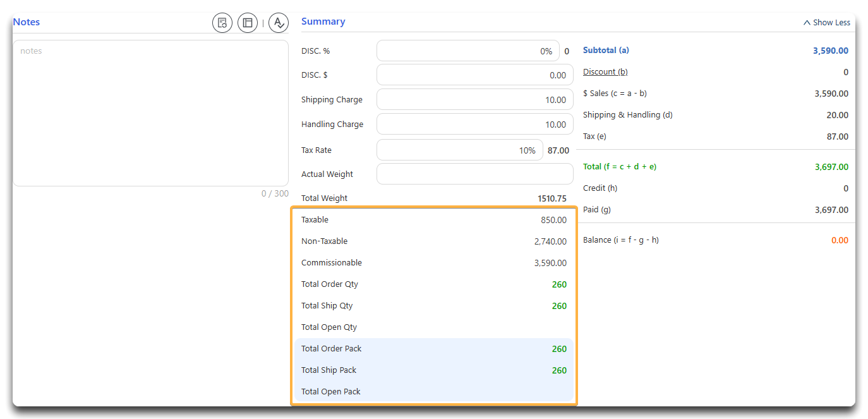Click the Non-Taxable value 2,740.00
The image size is (868, 419).
pyautogui.click(x=550, y=241)
